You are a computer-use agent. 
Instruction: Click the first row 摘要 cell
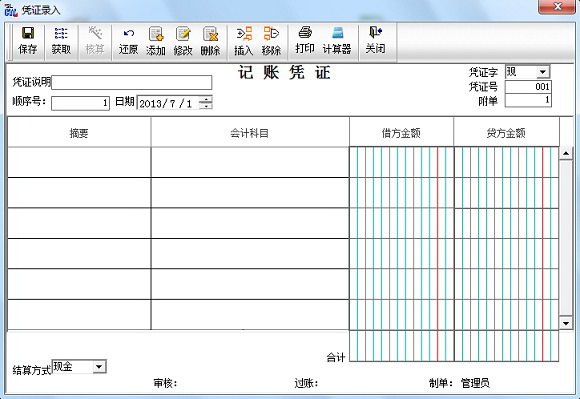coord(79,162)
